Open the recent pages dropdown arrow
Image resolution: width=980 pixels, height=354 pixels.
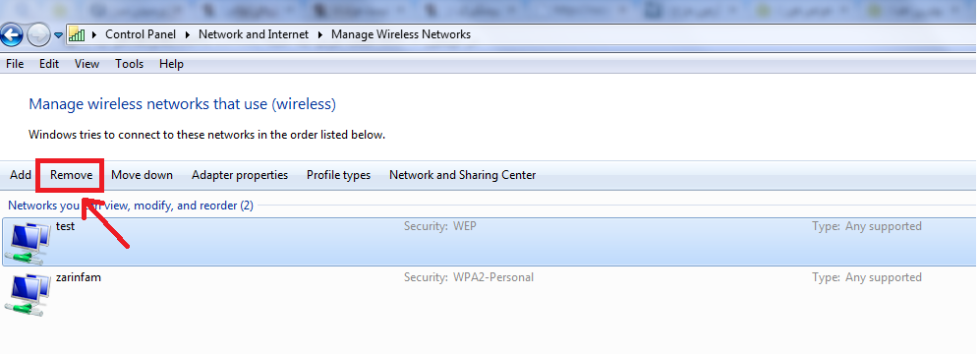58,35
